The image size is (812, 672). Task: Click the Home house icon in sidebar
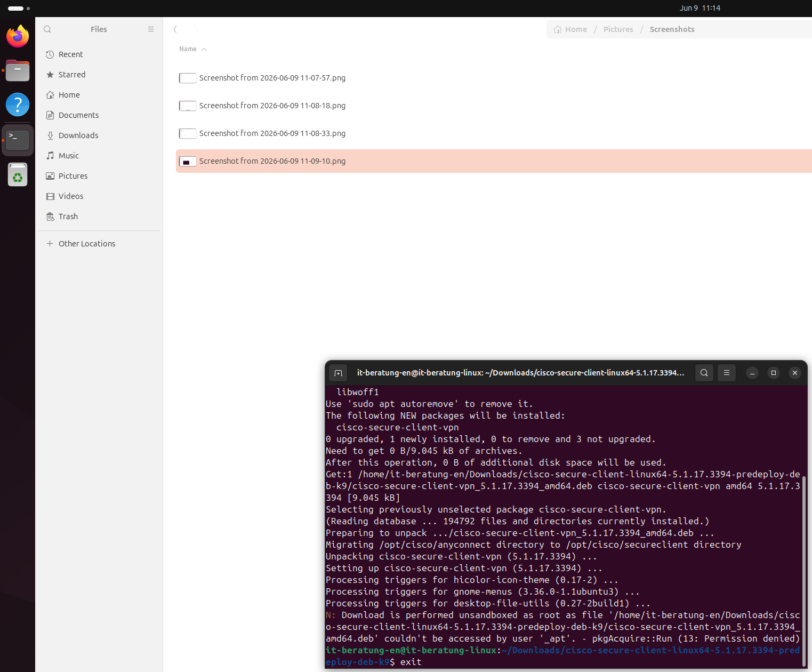pos(50,95)
